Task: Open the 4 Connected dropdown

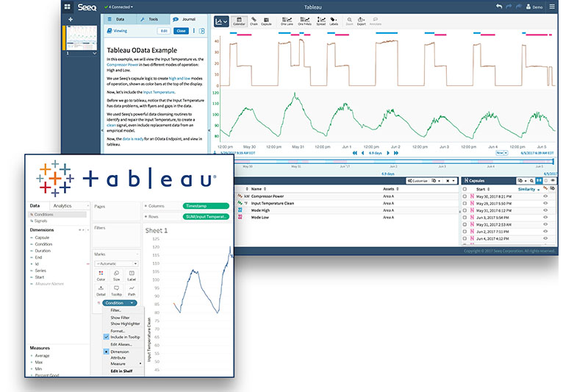Action: pos(118,7)
